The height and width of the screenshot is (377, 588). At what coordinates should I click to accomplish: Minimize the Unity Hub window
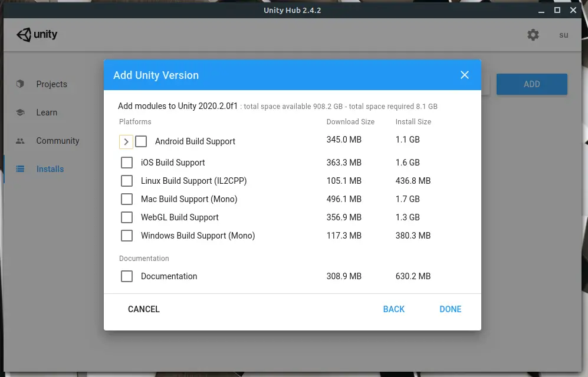click(541, 11)
